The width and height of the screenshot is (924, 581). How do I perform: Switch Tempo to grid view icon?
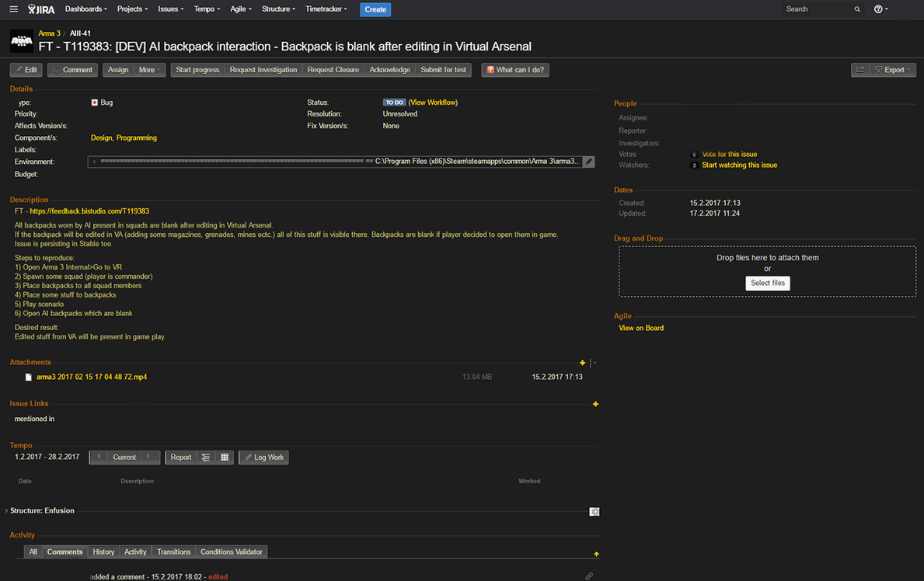225,457
